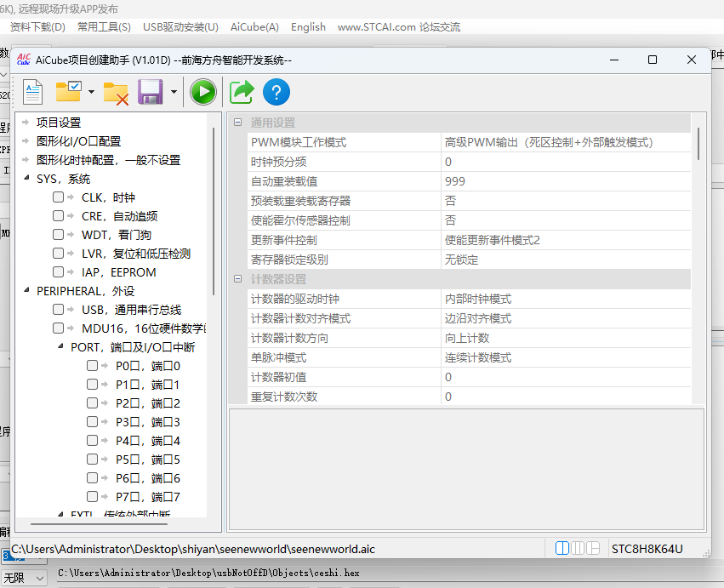Open the save button's dropdown arrow
724x588 pixels.
click(174, 92)
